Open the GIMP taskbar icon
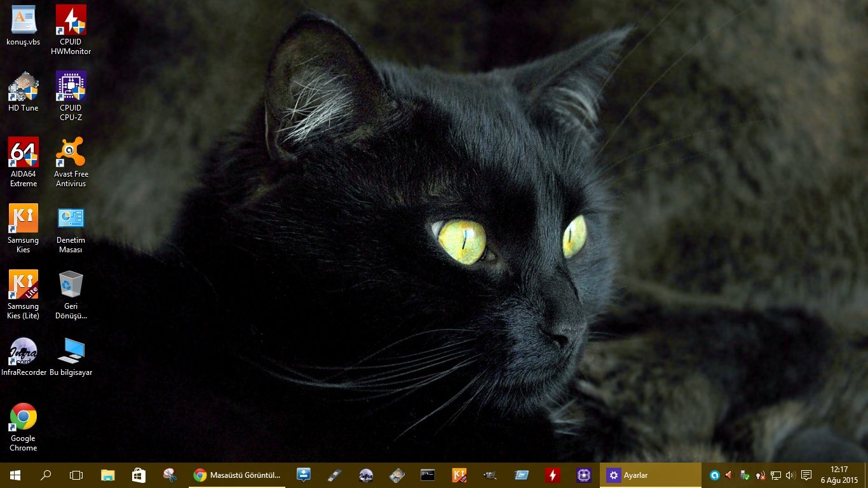This screenshot has width=868, height=488. click(491, 475)
